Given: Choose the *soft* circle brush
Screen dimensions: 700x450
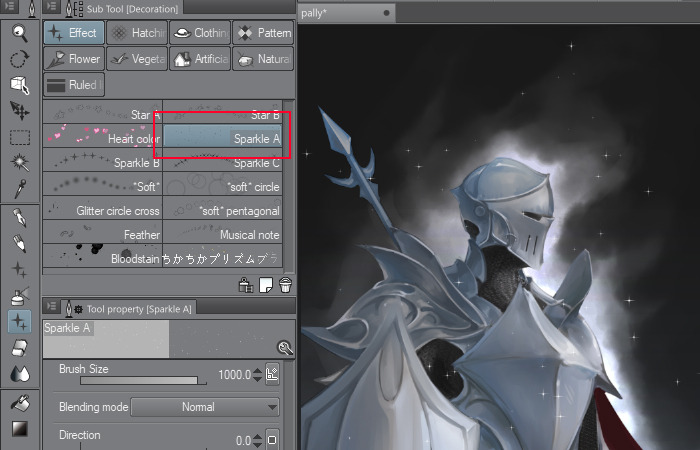Looking at the screenshot, I should [223, 184].
